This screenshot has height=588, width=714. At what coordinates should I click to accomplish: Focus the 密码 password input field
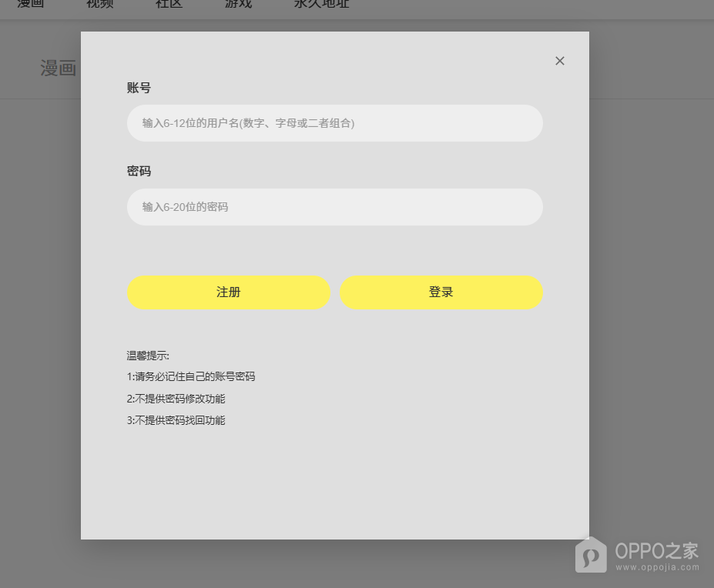(x=335, y=207)
